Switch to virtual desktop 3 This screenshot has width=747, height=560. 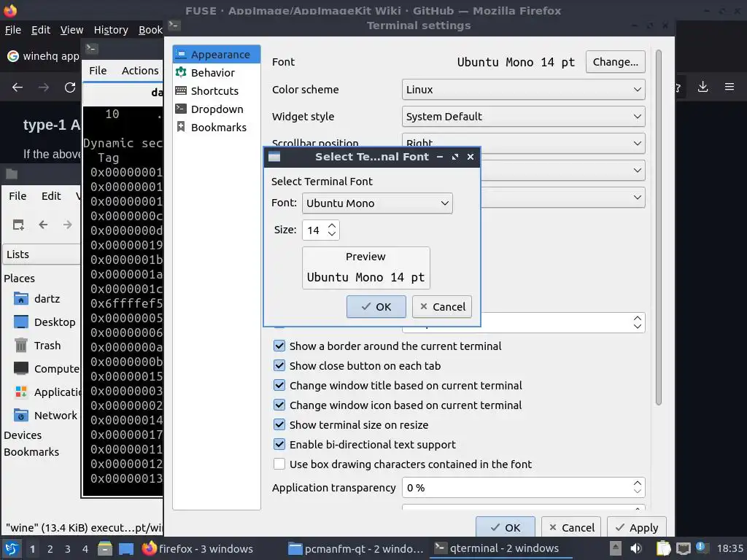[68, 549]
